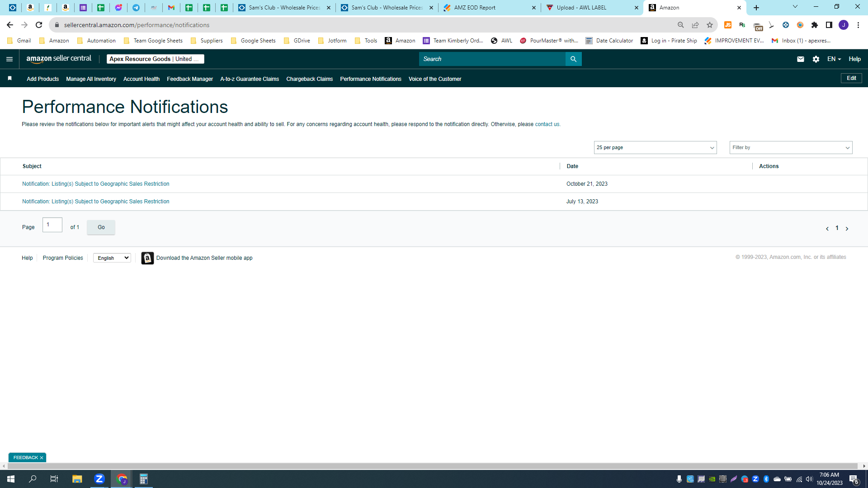Open Performance Notifications menu item
This screenshot has width=868, height=488.
(x=371, y=79)
